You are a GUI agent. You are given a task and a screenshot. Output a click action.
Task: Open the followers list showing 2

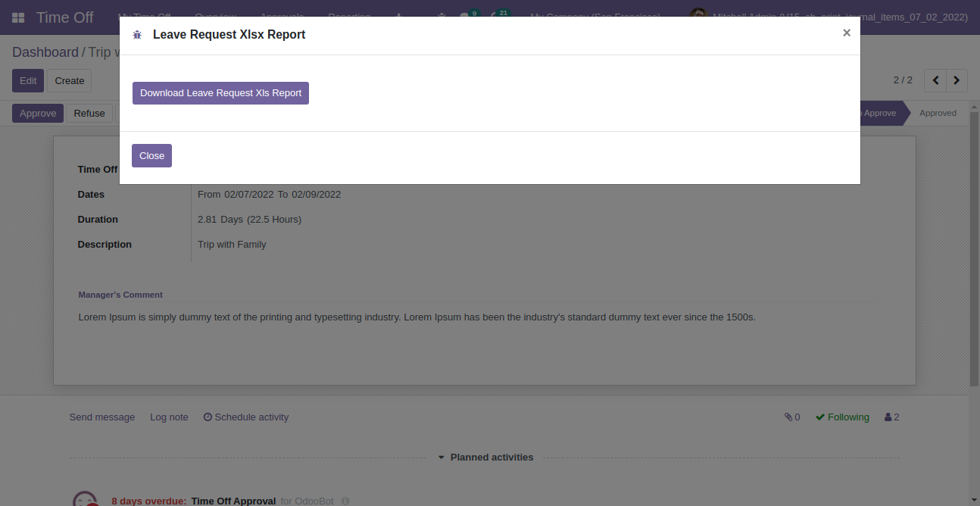point(892,417)
